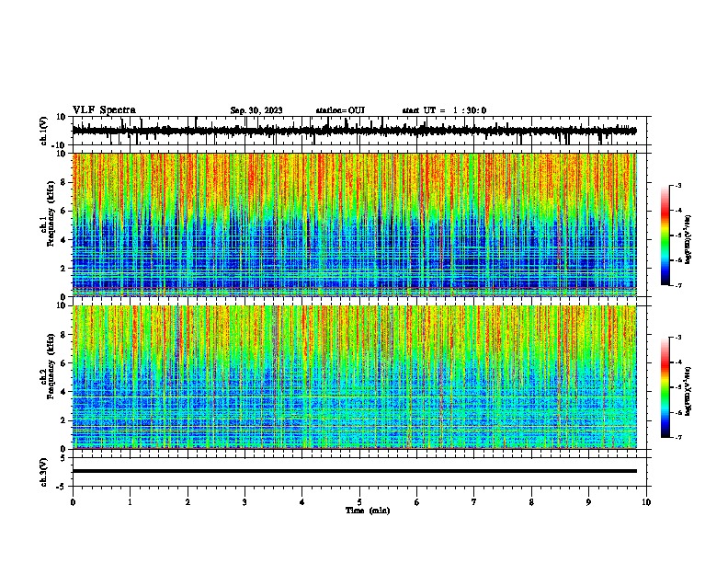Click the "ch.1(V)" waveform axis label
The image size is (728, 563).
tap(44, 131)
